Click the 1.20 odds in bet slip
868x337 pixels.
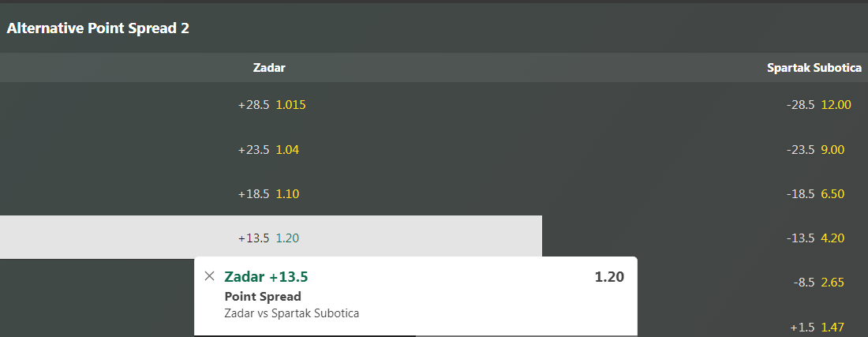click(609, 277)
